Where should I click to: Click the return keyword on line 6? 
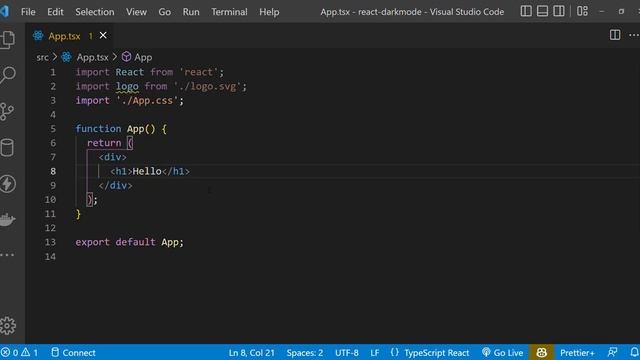click(x=104, y=143)
